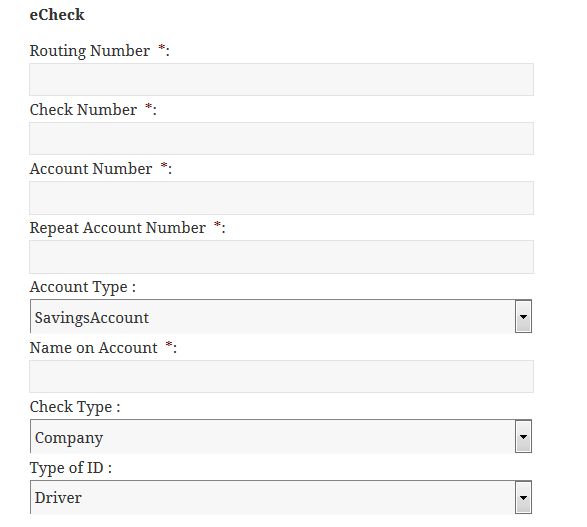Expand the Check Type arrow beside Company
587x527 pixels.
[x=523, y=436]
